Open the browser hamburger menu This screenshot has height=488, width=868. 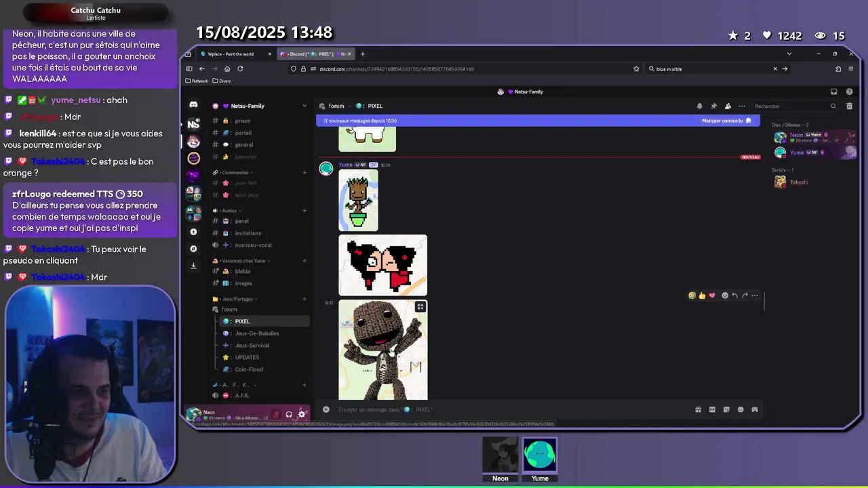tap(851, 68)
